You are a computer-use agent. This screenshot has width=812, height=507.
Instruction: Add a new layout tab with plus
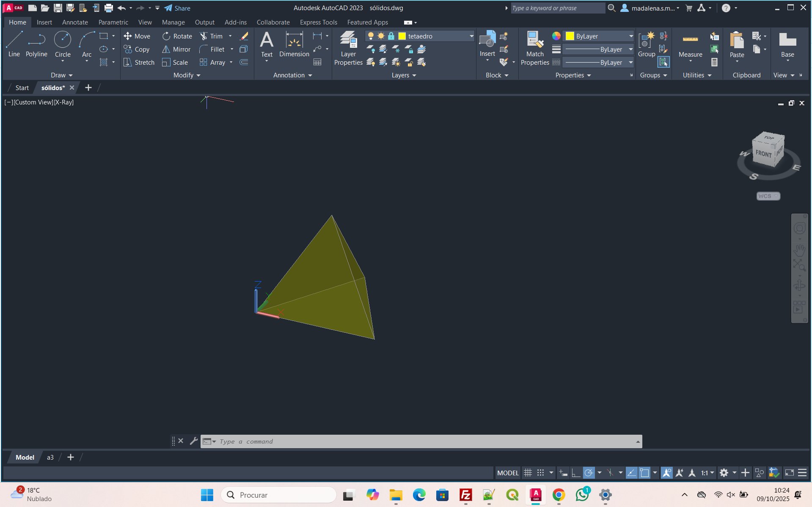tap(71, 458)
